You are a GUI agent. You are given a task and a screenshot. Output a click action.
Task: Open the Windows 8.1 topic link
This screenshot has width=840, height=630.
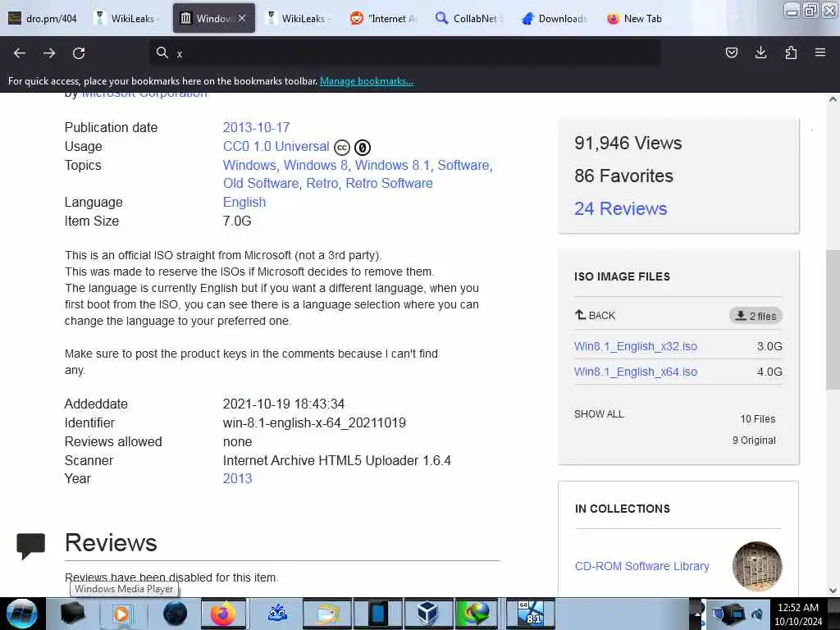click(x=393, y=165)
